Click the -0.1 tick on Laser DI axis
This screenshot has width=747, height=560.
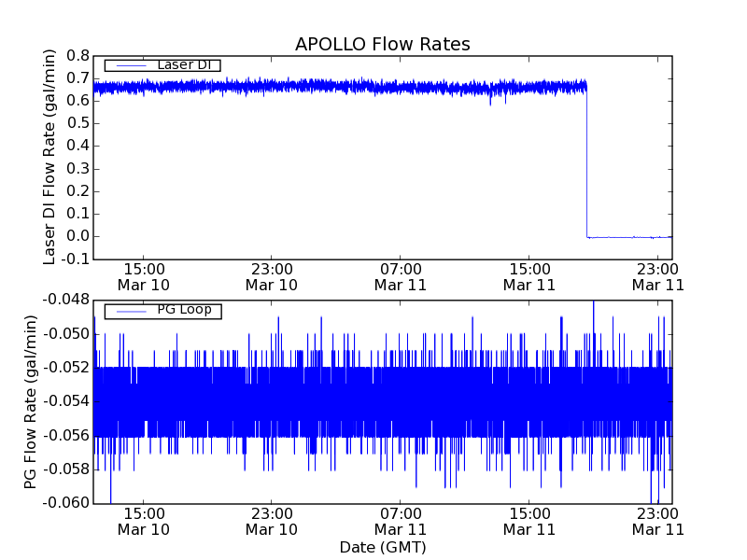click(x=76, y=259)
